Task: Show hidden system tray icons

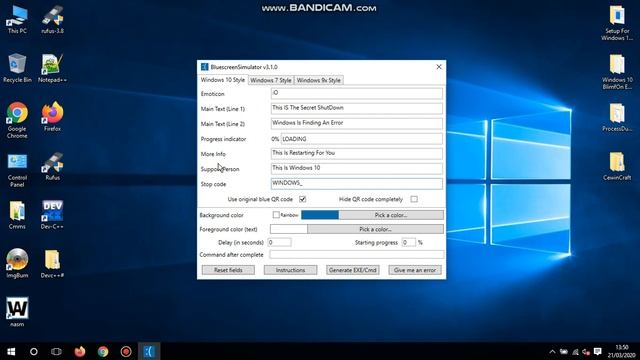Action: click(x=552, y=351)
